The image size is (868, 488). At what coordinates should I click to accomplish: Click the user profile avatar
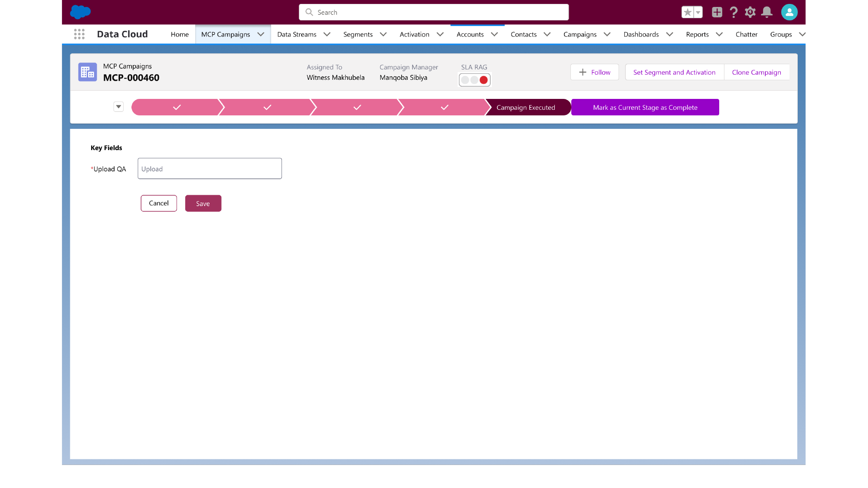coord(789,12)
